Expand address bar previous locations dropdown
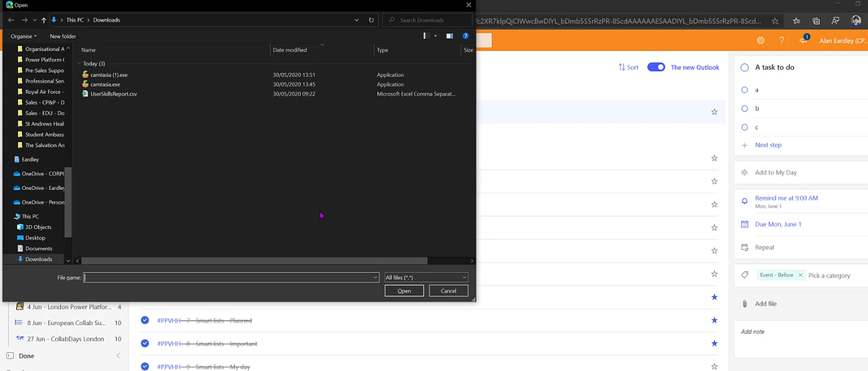This screenshot has width=868, height=371. pos(357,20)
